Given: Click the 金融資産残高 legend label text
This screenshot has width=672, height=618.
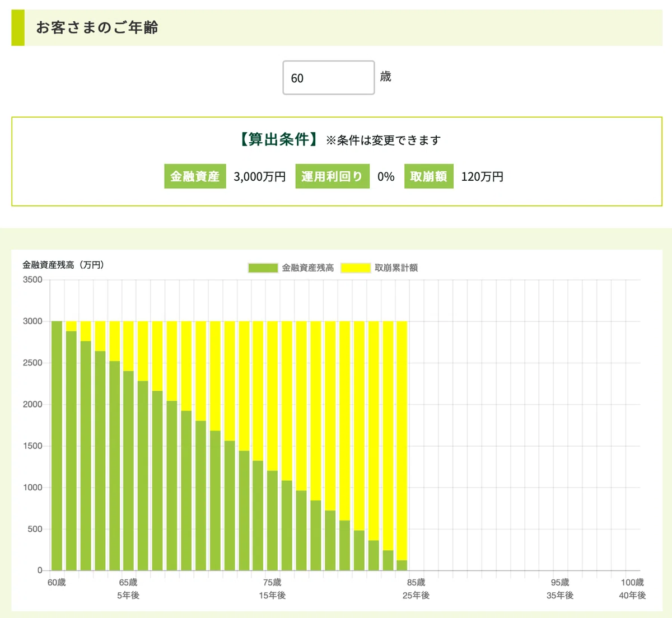Looking at the screenshot, I should click(x=307, y=268).
